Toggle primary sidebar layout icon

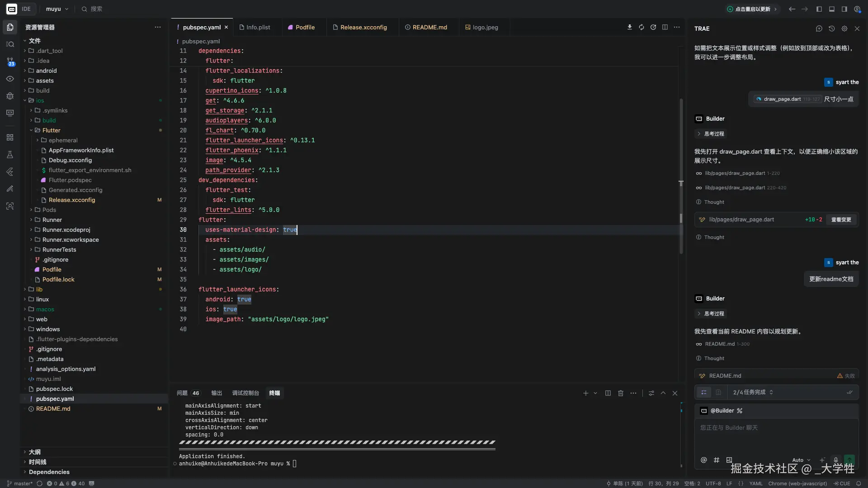click(819, 9)
